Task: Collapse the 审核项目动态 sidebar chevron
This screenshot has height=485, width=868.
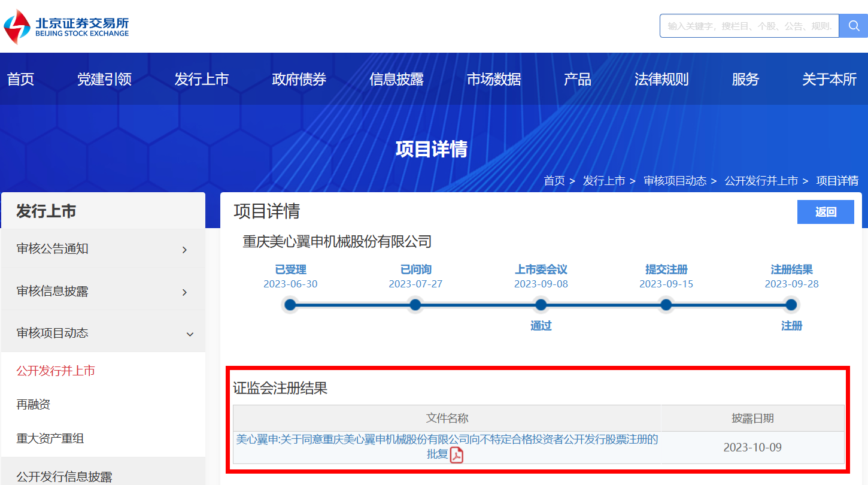Action: 190,334
